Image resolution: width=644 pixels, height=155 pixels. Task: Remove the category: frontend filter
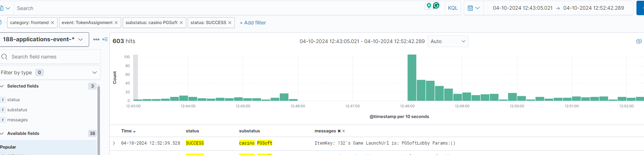[52, 23]
